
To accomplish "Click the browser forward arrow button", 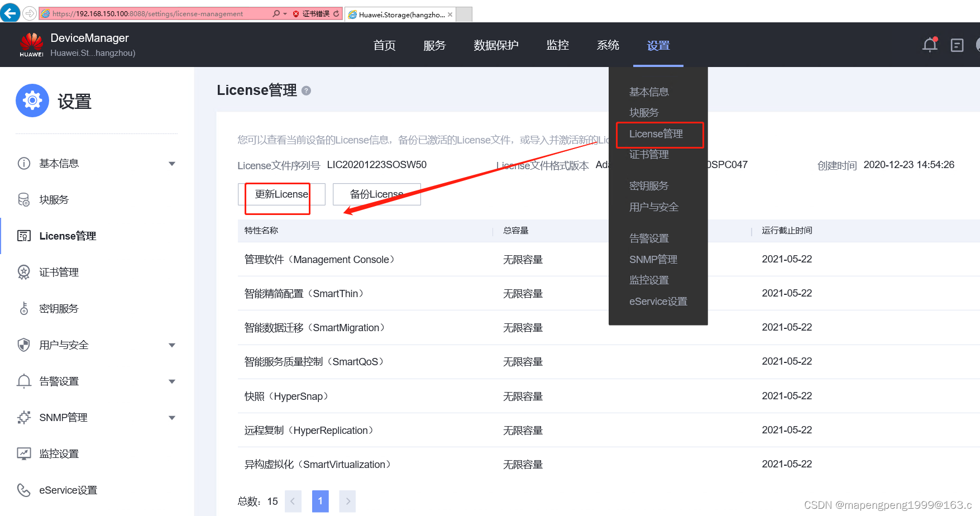I will tap(30, 13).
